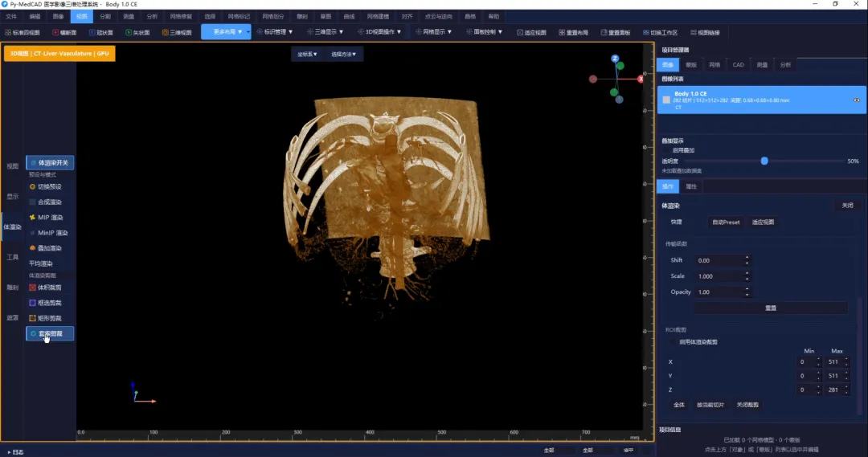Click 透明度 slider handle
Image resolution: width=868 pixels, height=457 pixels.
click(x=764, y=161)
